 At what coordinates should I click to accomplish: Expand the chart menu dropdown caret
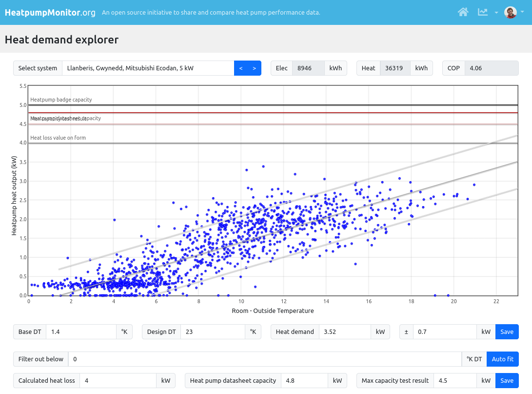tap(496, 13)
